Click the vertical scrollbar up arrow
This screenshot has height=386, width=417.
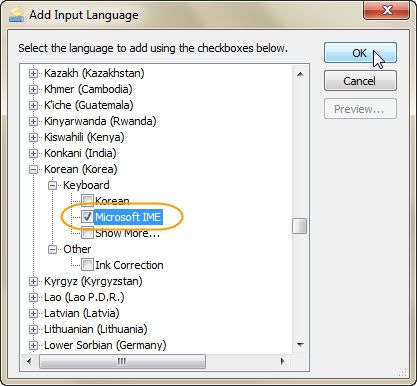coord(300,74)
